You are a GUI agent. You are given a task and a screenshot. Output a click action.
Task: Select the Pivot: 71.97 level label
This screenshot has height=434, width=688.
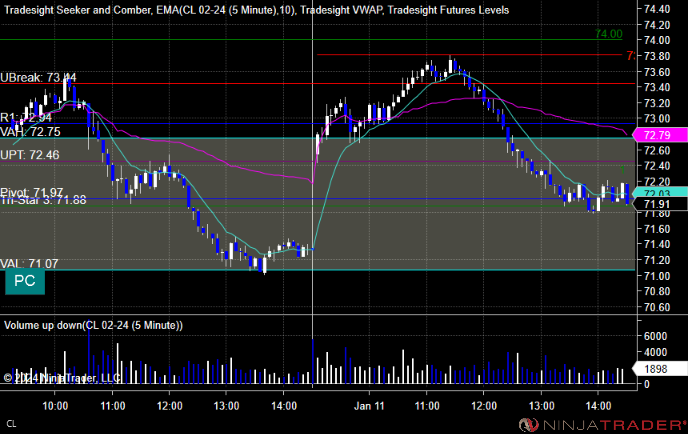(32, 192)
